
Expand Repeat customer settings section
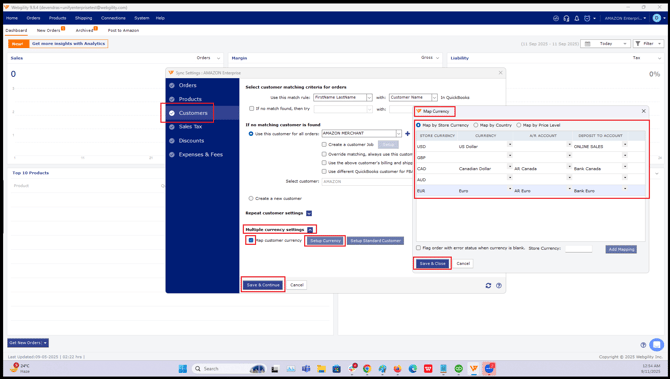(309, 213)
